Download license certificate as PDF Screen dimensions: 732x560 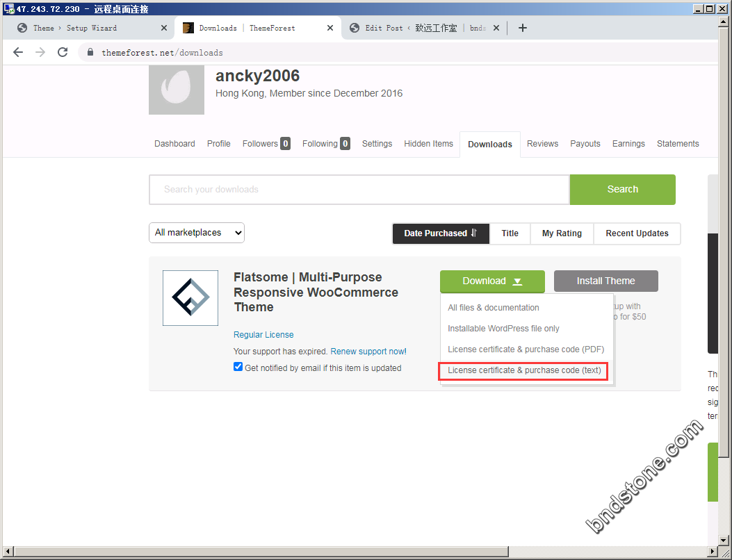click(x=526, y=349)
